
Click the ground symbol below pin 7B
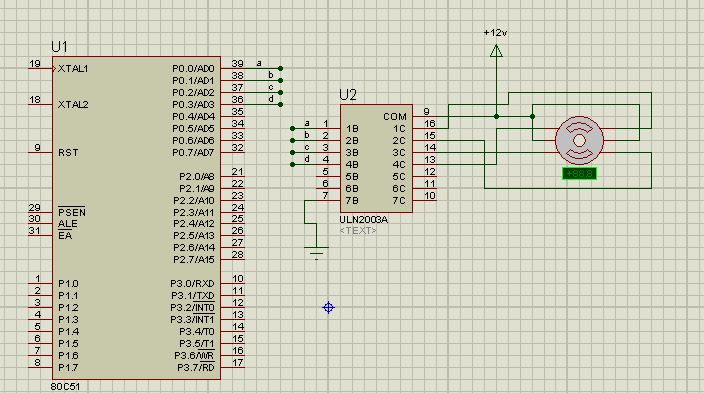[x=317, y=253]
